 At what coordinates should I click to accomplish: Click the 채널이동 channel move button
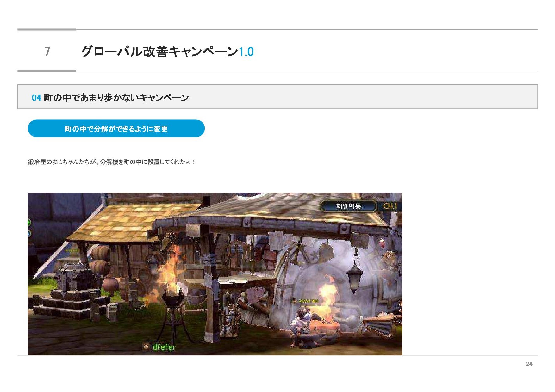[x=348, y=206]
